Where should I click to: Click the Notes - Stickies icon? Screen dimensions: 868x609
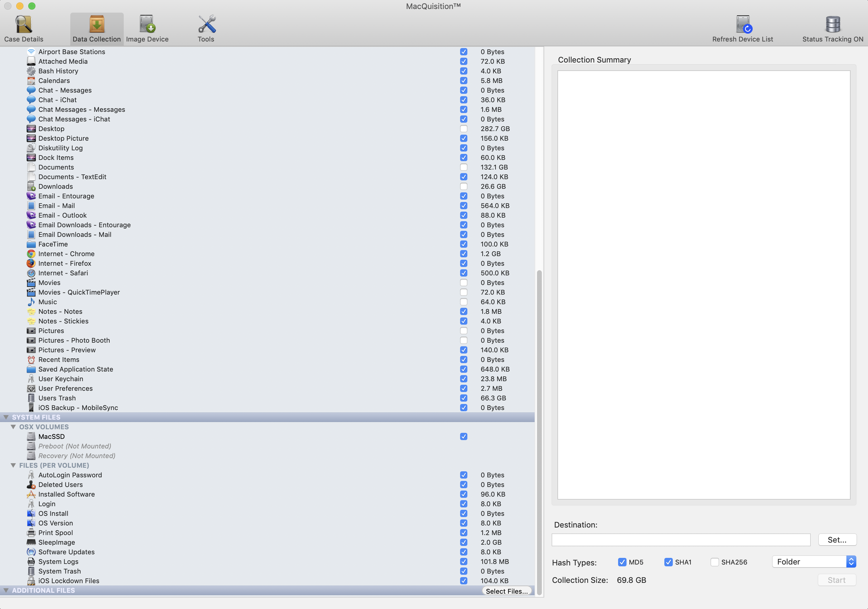click(x=31, y=321)
